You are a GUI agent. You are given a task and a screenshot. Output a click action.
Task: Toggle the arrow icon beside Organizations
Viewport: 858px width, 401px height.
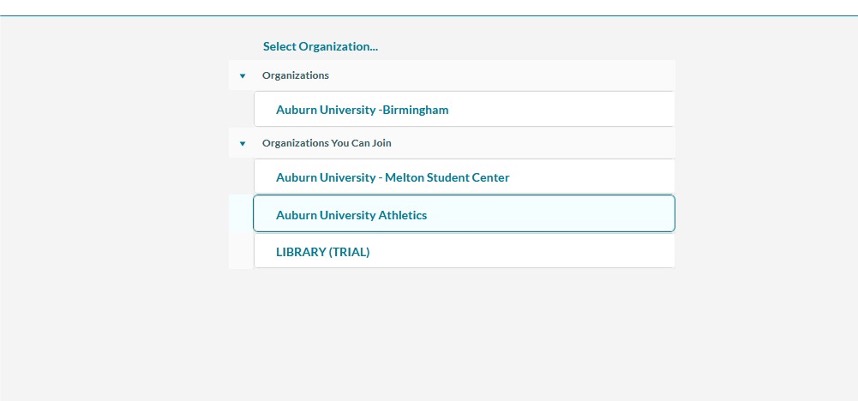(242, 76)
